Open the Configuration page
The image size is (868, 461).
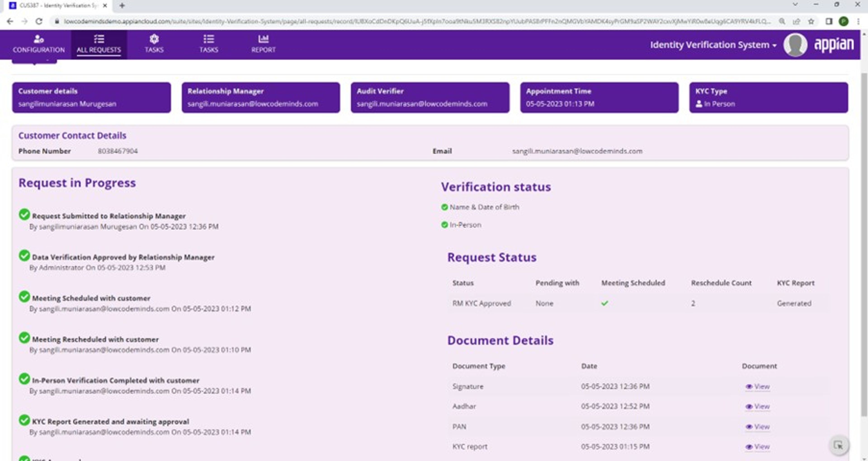[x=39, y=44]
